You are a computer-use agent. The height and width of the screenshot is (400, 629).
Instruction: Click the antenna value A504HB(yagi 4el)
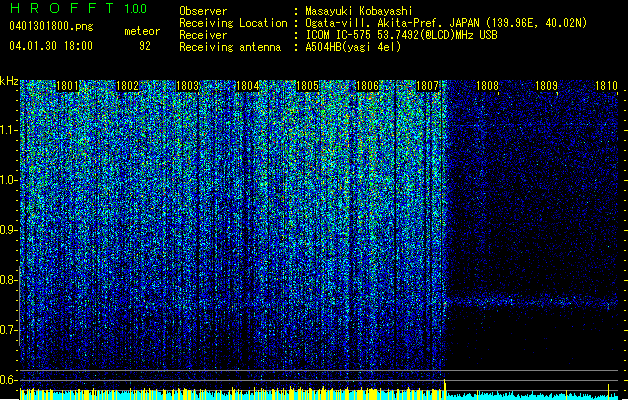(353, 47)
